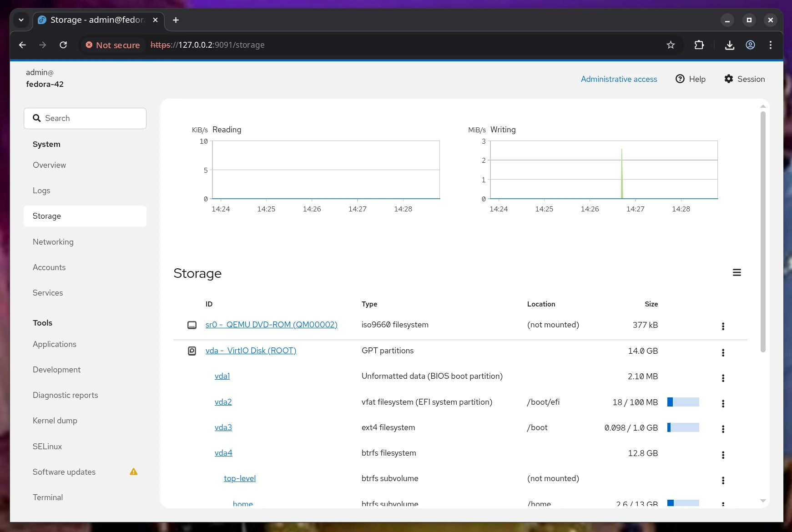Open the kebab menu on the sr0 row
792x532 pixels.
[722, 326]
